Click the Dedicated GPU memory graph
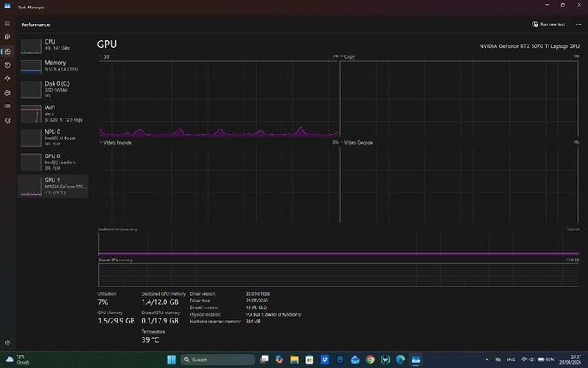Image resolution: width=588 pixels, height=368 pixels. pos(339,244)
